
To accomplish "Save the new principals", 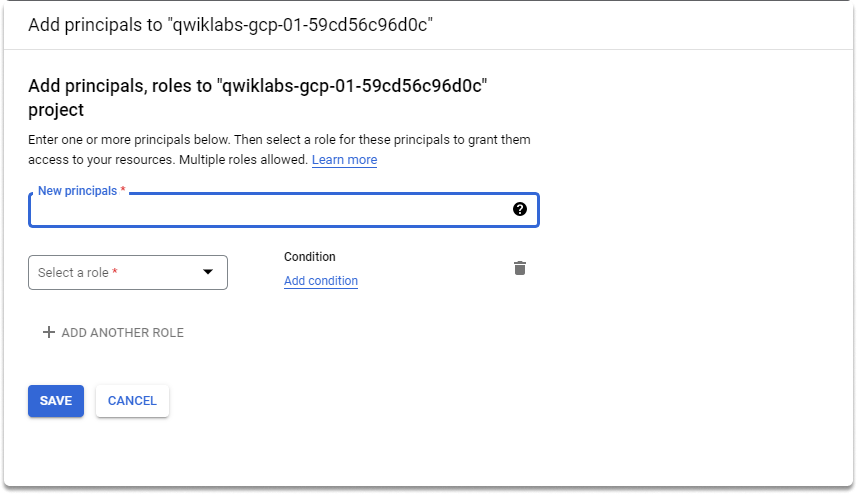I will coord(56,401).
